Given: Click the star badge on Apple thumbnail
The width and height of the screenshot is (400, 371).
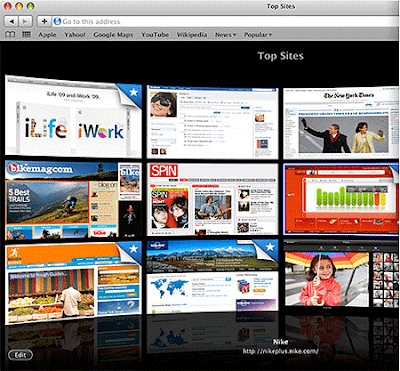Looking at the screenshot, I should point(133,92).
